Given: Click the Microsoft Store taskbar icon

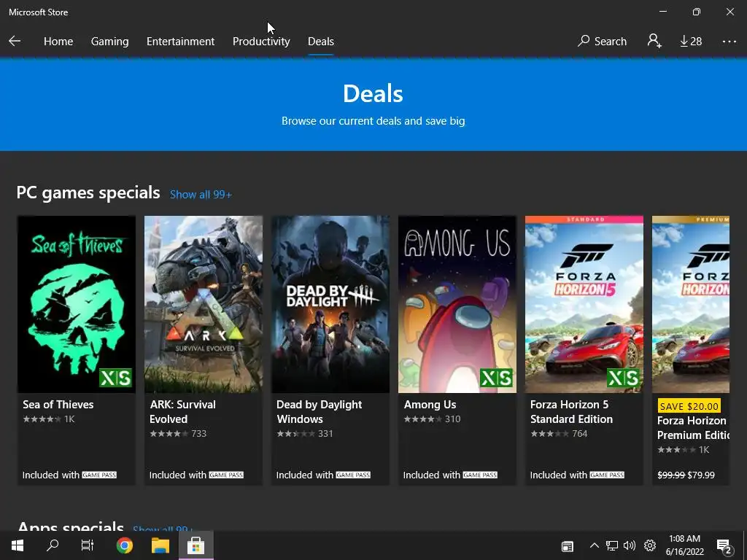Looking at the screenshot, I should tap(196, 545).
